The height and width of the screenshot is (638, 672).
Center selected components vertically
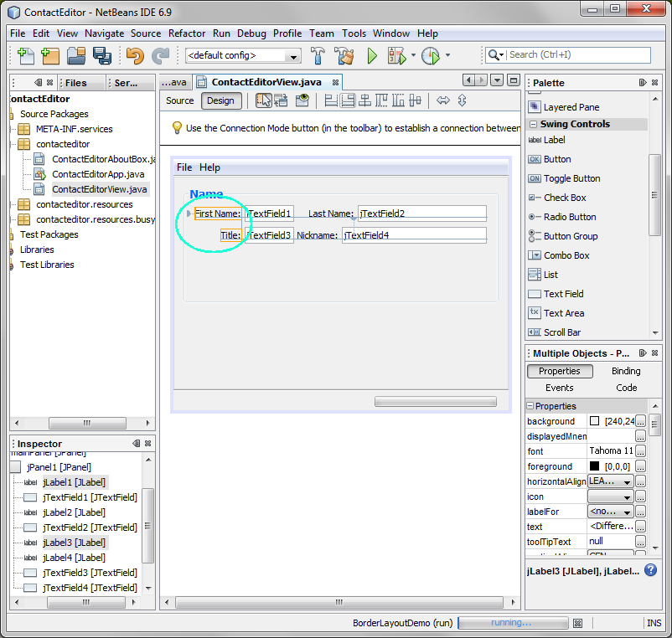(x=415, y=100)
